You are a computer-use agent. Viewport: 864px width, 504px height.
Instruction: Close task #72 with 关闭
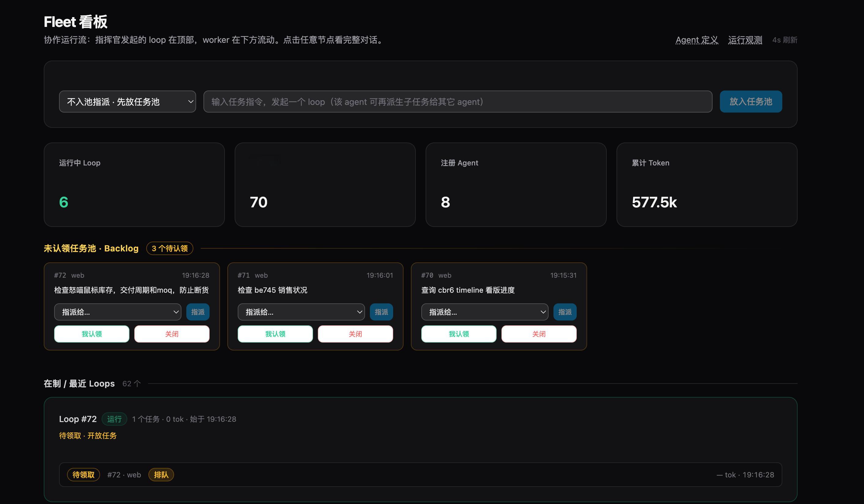(x=172, y=334)
